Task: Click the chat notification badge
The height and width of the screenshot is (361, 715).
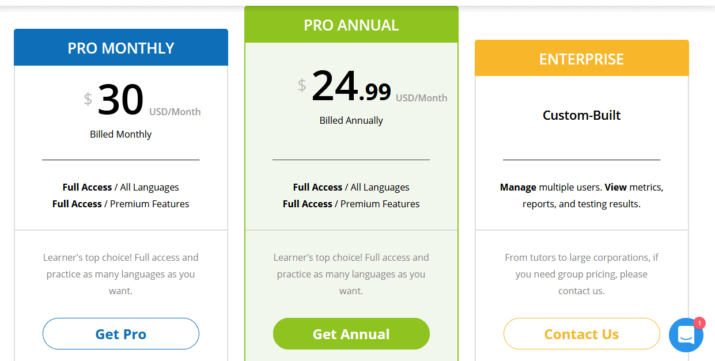Action: (699, 323)
